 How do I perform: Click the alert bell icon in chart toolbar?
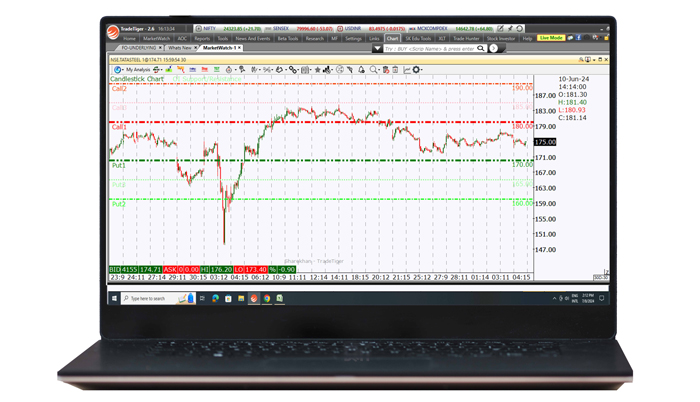tap(361, 70)
